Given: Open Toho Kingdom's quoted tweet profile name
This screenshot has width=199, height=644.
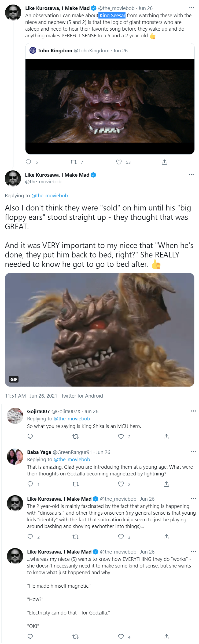Looking at the screenshot, I should pyautogui.click(x=55, y=50).
